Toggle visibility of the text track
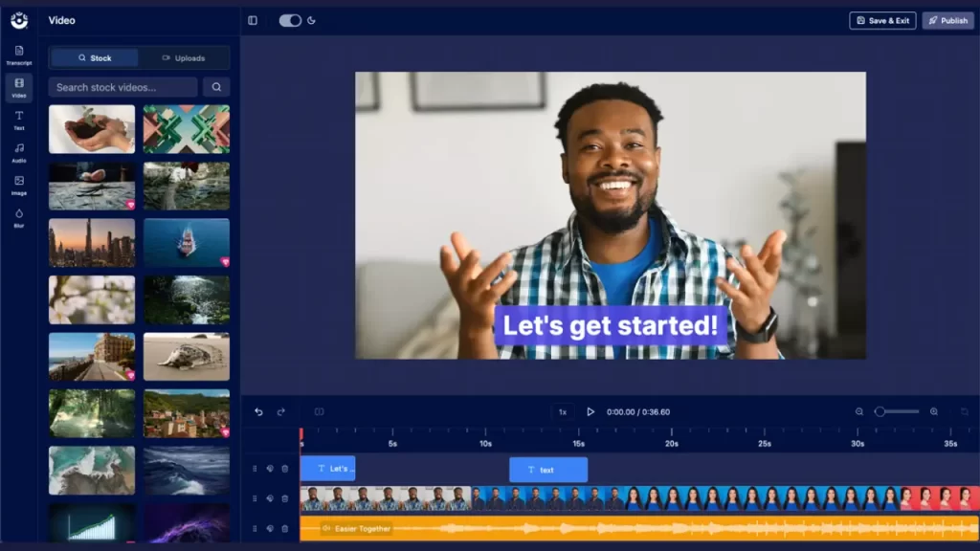This screenshot has height=551, width=980. pos(270,469)
